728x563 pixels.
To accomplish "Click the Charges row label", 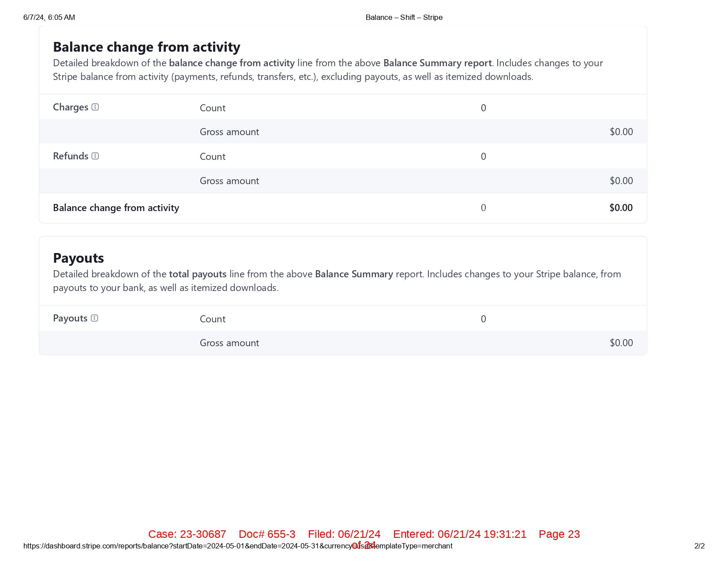I will pos(71,107).
